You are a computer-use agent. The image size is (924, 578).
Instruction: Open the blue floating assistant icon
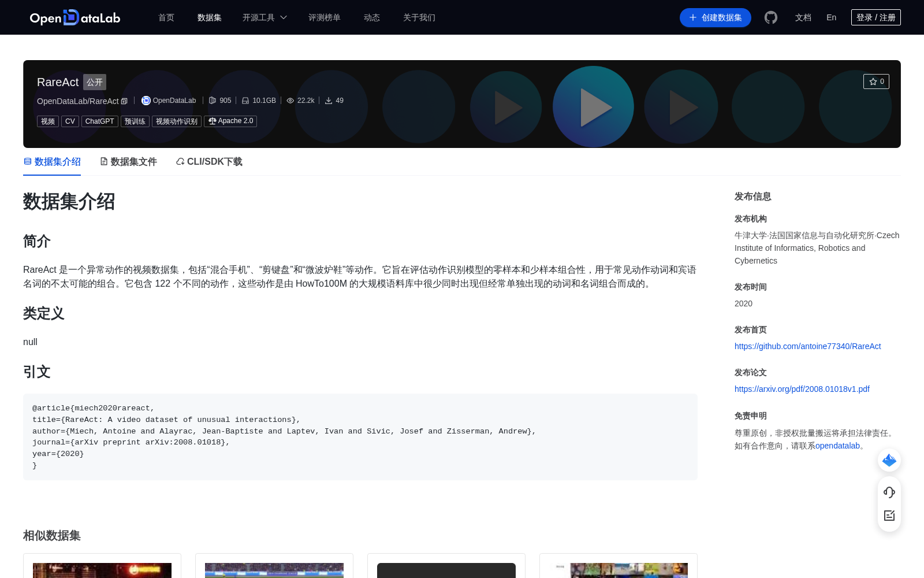pyautogui.click(x=889, y=460)
